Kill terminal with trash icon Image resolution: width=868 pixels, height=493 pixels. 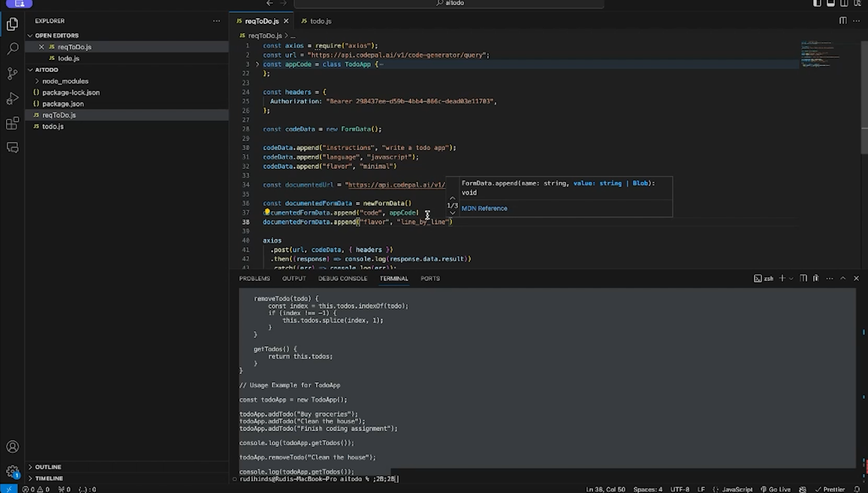[816, 278]
